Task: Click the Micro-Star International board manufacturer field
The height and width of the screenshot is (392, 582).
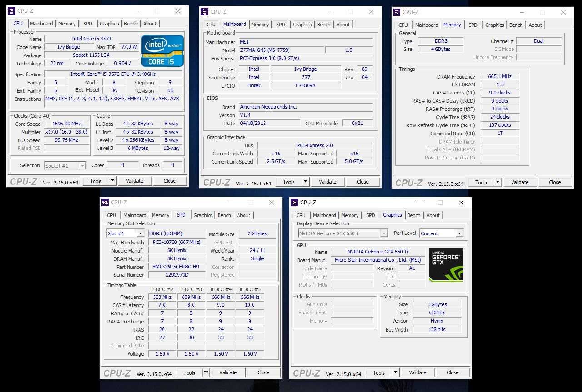Action: click(x=378, y=260)
